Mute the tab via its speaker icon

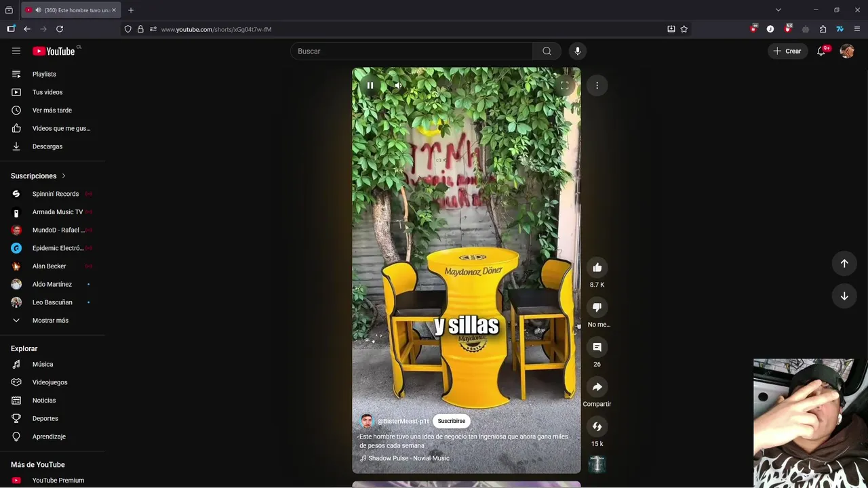pos(38,10)
